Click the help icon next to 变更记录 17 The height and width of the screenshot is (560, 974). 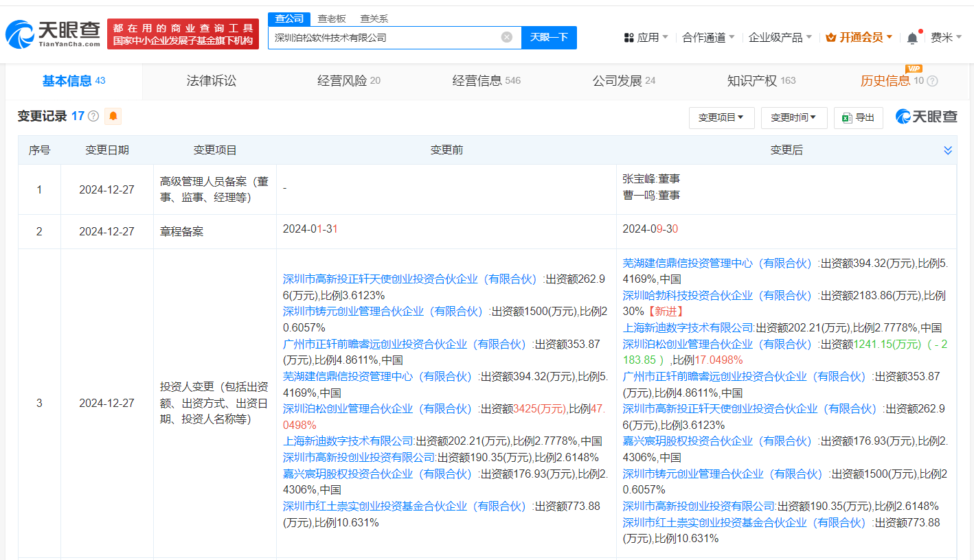pyautogui.click(x=93, y=116)
